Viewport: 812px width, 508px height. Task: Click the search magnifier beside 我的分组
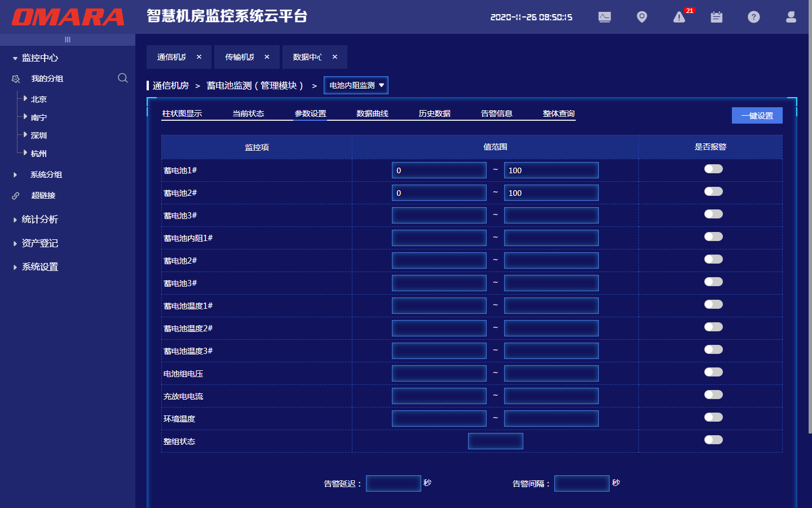(123, 78)
